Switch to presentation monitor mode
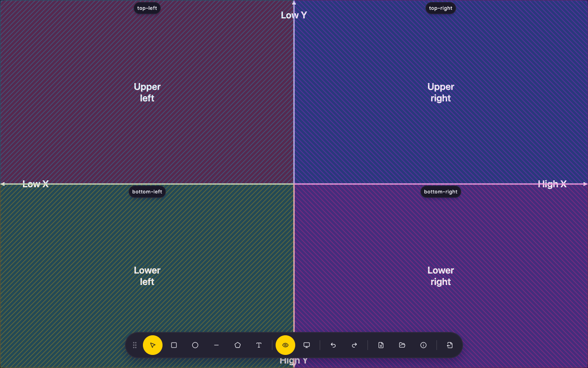 (307, 345)
